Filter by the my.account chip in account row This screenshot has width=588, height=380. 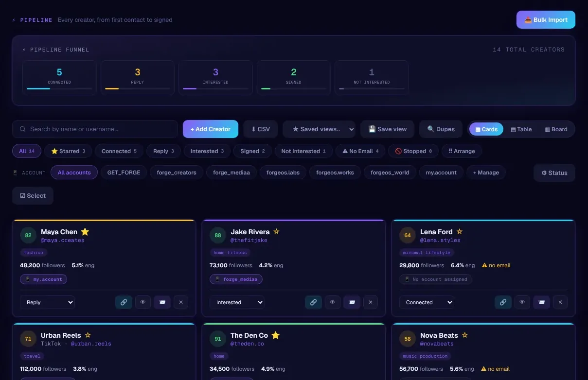(x=441, y=173)
